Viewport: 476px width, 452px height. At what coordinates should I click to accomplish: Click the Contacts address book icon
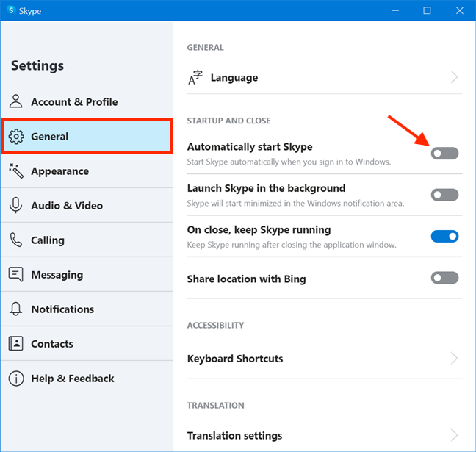(x=15, y=343)
